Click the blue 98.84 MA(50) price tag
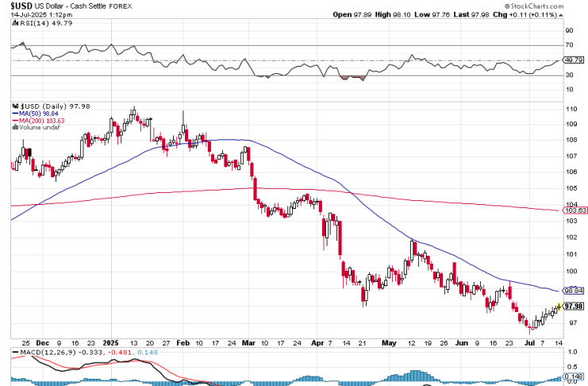 pos(573,291)
